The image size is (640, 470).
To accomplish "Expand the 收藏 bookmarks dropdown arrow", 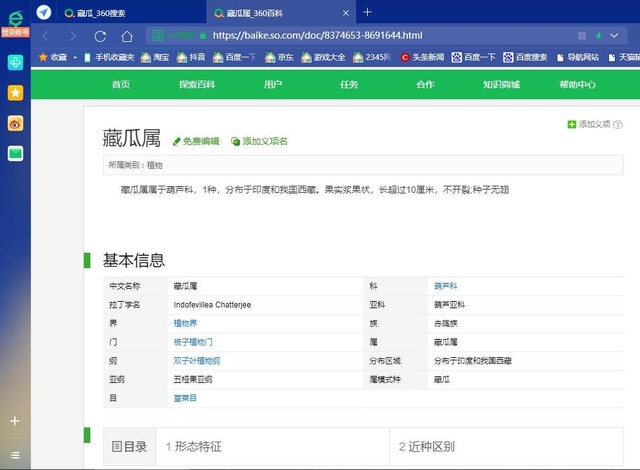I will (75, 58).
